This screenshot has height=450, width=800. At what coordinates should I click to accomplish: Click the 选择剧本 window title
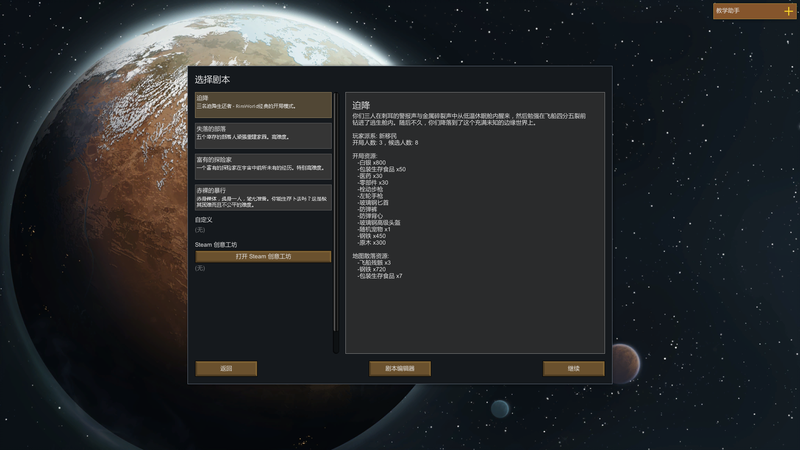click(x=212, y=80)
